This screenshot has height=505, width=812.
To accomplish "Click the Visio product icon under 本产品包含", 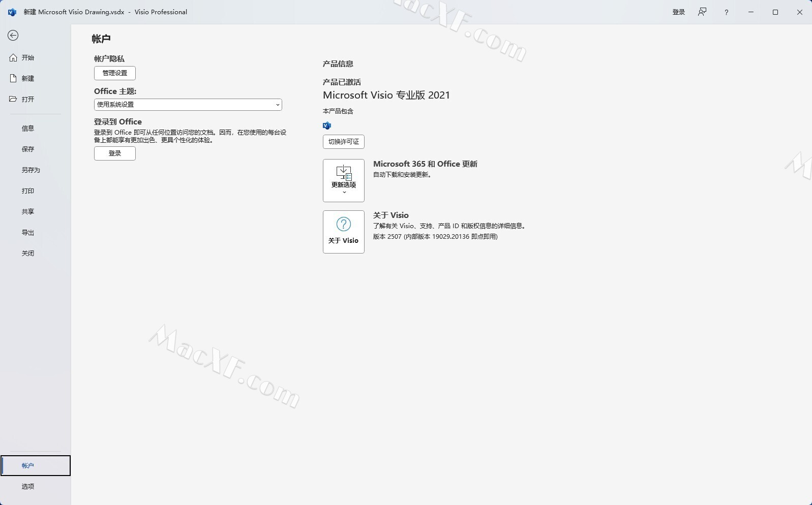I will (x=327, y=125).
